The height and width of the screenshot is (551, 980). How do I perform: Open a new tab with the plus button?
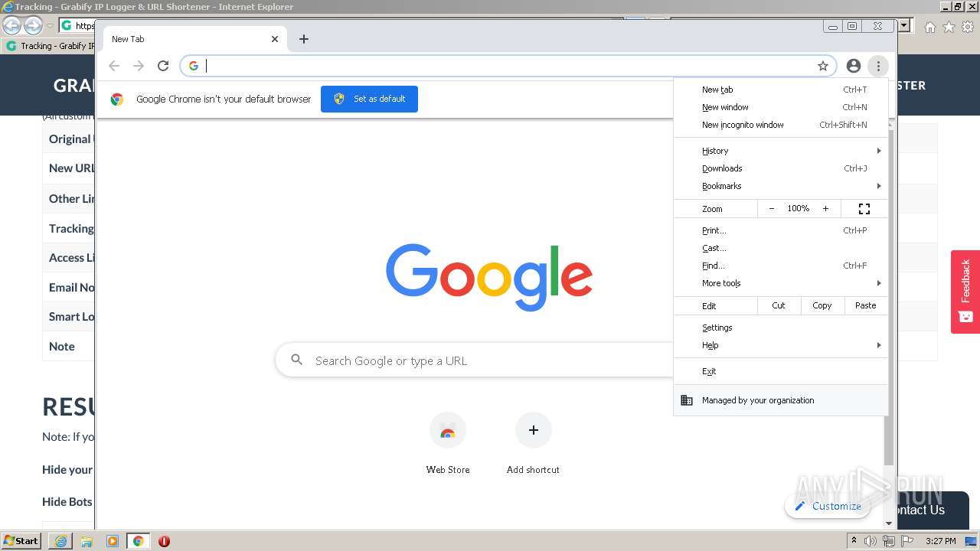[304, 39]
